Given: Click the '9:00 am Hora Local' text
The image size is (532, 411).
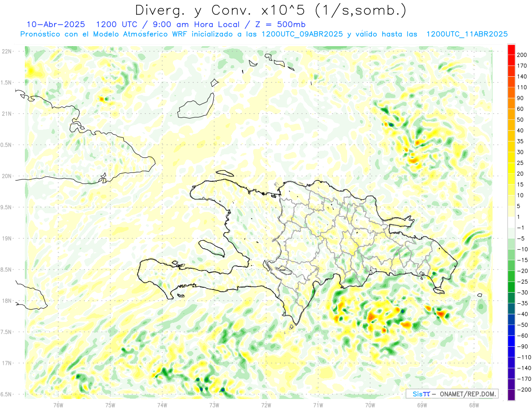Looking at the screenshot, I should coord(196,24).
